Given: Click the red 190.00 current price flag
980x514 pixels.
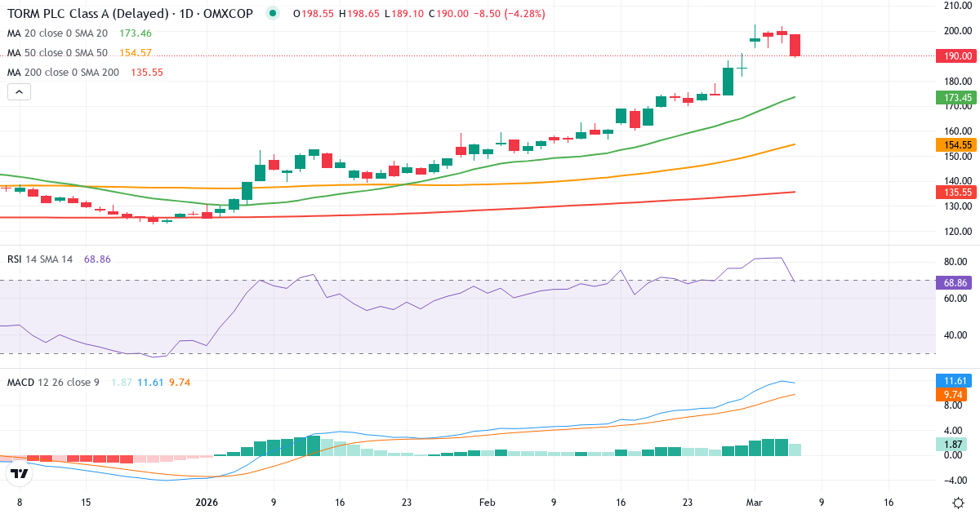Looking at the screenshot, I should (x=956, y=55).
